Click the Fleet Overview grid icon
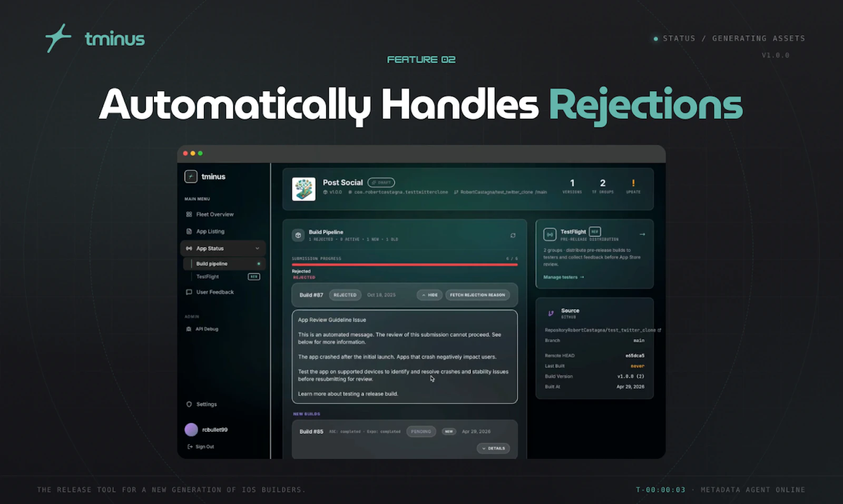 (189, 214)
